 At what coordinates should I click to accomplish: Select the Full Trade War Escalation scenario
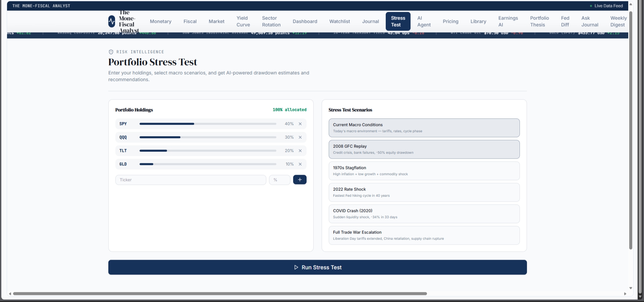tap(424, 235)
